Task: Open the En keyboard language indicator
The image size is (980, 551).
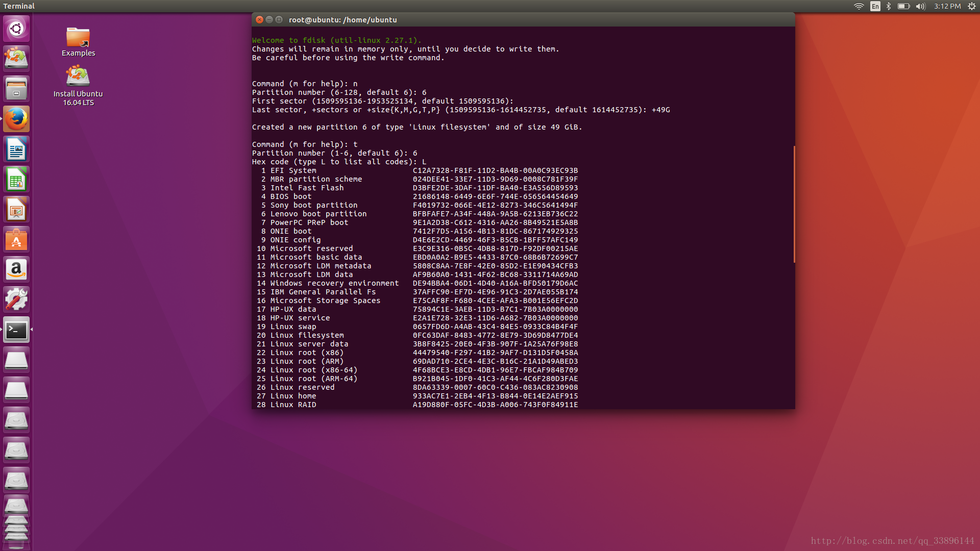Action: (875, 6)
